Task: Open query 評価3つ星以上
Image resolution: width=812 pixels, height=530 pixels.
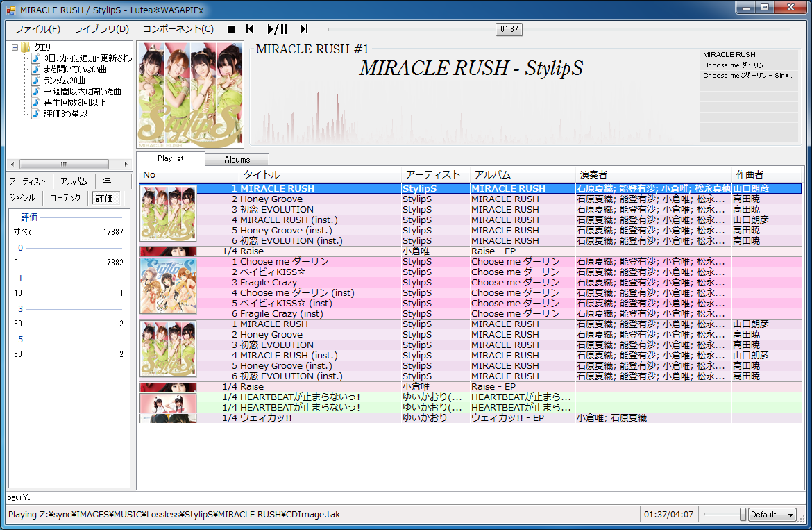Action: 69,114
